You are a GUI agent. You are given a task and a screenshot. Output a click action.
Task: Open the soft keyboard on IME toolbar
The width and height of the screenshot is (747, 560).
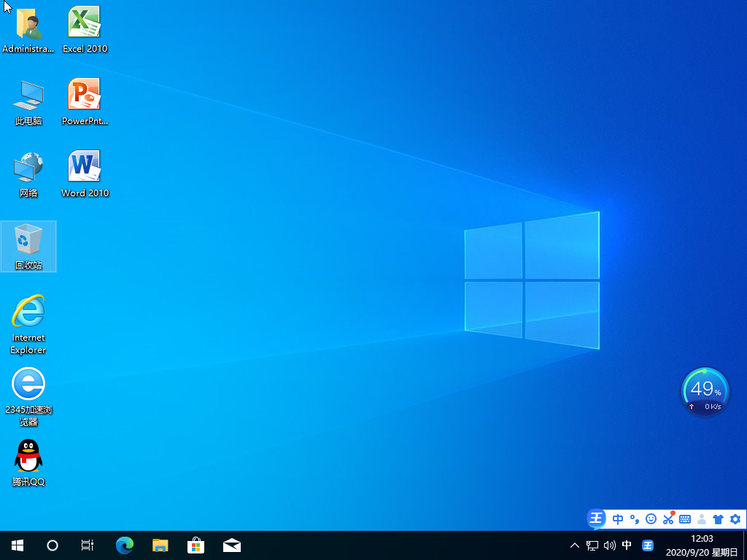tap(685, 519)
